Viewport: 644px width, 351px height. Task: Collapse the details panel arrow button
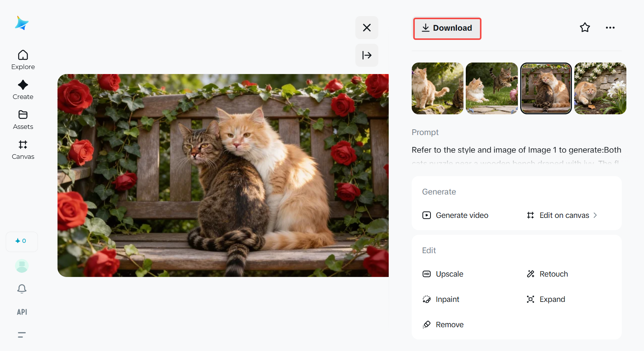tap(367, 55)
